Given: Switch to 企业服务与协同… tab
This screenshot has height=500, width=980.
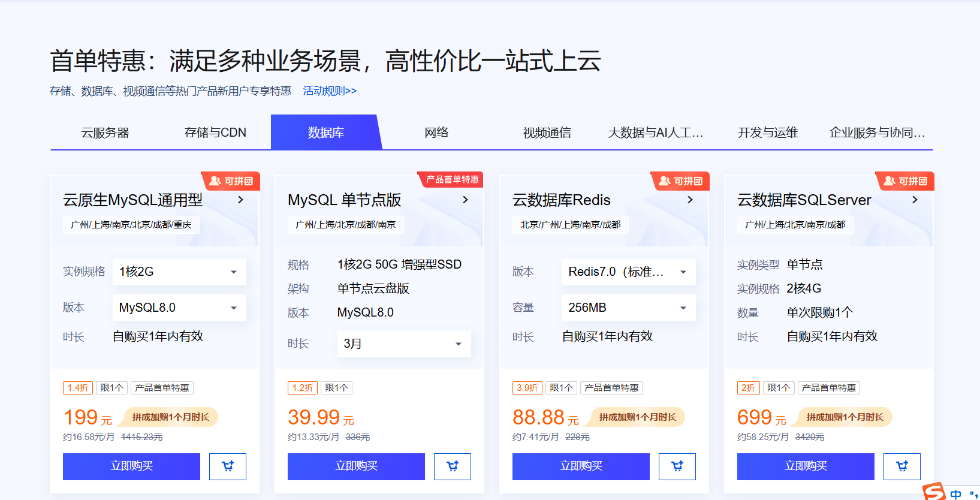Looking at the screenshot, I should [878, 132].
